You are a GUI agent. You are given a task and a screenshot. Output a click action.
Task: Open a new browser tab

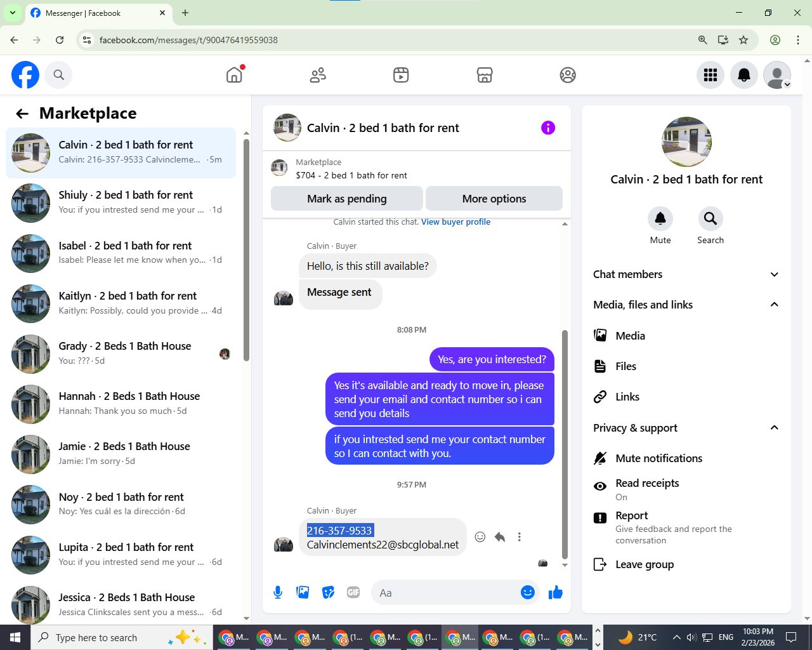[x=185, y=13]
